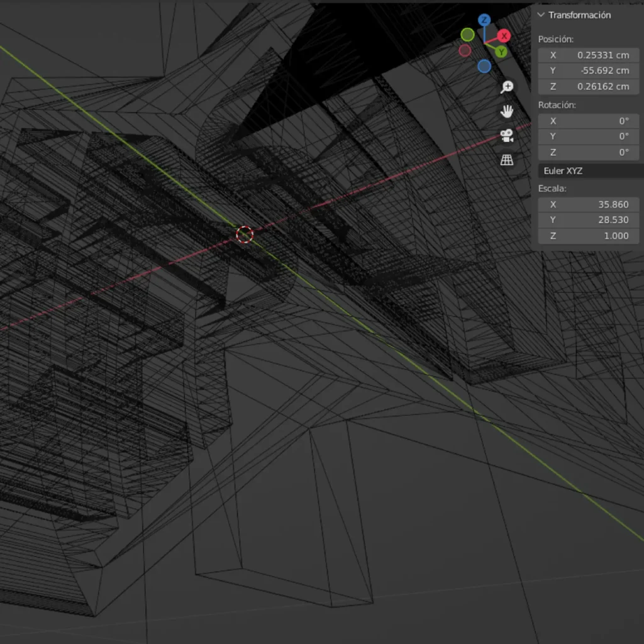Click the zoom magnifier icon in viewport
The image size is (644, 644).
507,87
